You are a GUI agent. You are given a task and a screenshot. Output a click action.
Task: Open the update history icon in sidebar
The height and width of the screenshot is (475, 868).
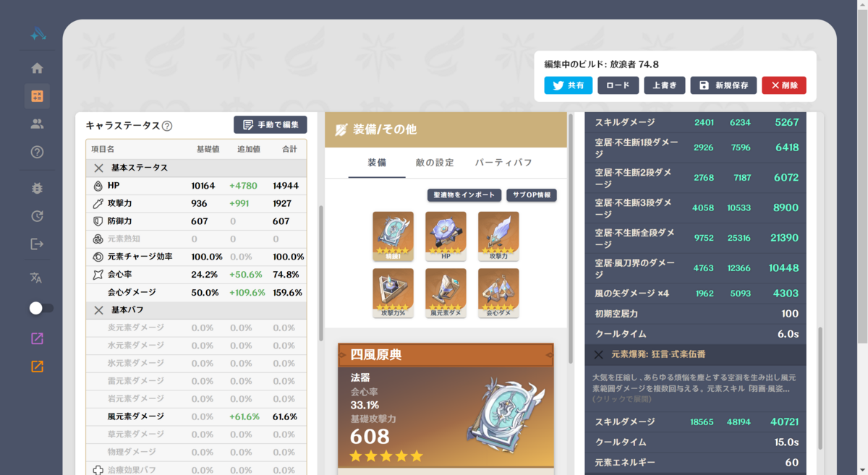tap(37, 216)
